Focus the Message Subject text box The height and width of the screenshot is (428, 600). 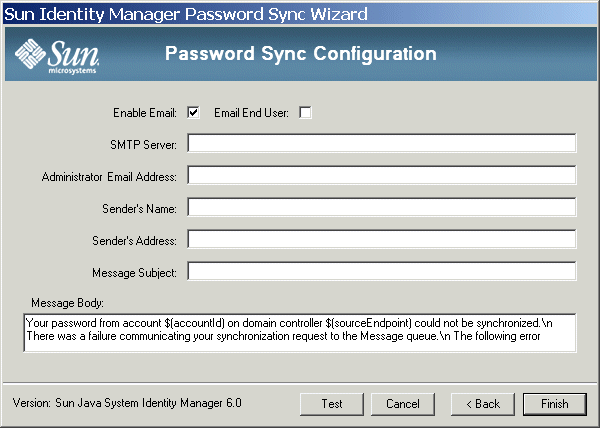[382, 272]
